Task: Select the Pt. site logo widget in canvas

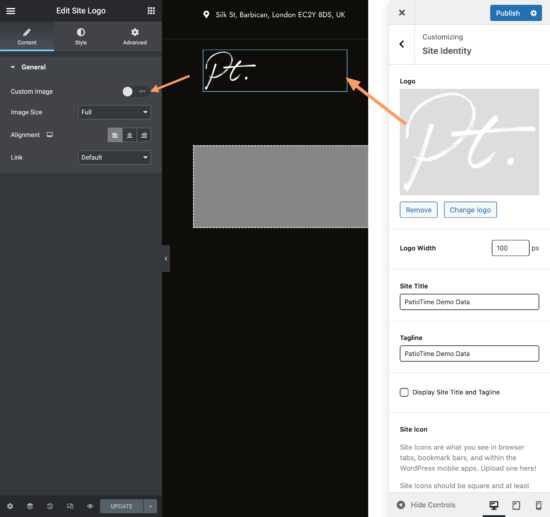Action: click(275, 70)
